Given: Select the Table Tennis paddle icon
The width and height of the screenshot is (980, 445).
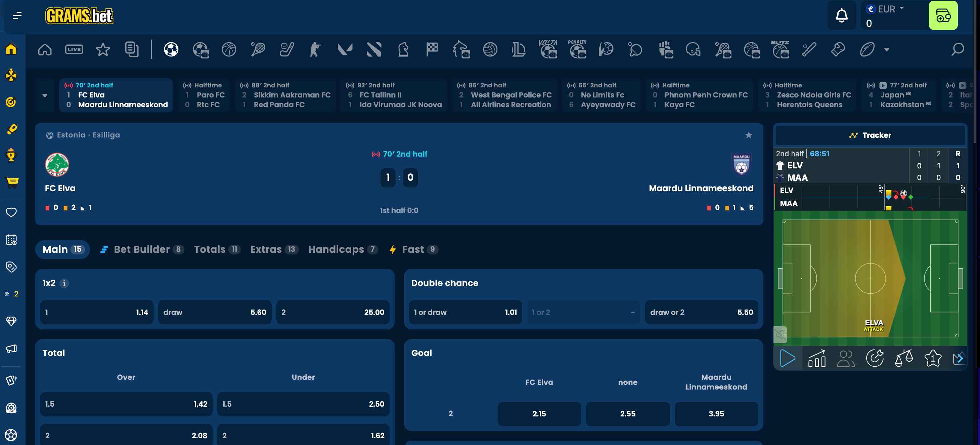Looking at the screenshot, I should pyautogui.click(x=635, y=49).
